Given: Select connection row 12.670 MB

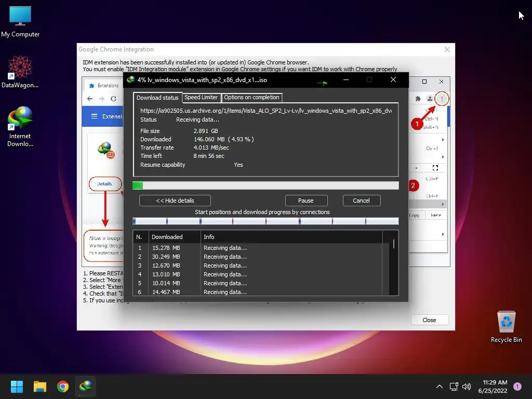Looking at the screenshot, I should 258,265.
